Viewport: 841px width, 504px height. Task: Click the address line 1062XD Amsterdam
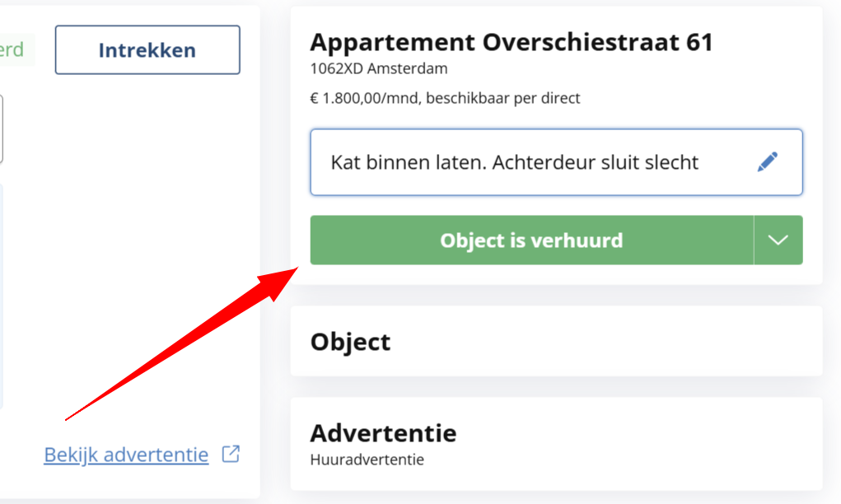[x=379, y=68]
